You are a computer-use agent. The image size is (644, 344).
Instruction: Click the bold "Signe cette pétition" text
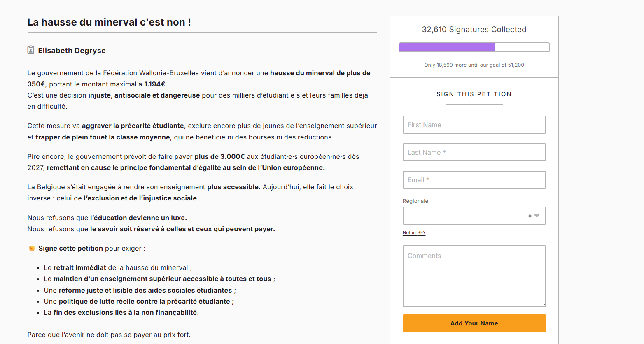[71, 249]
